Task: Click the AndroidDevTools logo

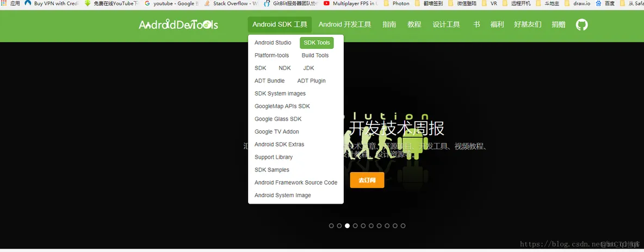Action: [178, 24]
